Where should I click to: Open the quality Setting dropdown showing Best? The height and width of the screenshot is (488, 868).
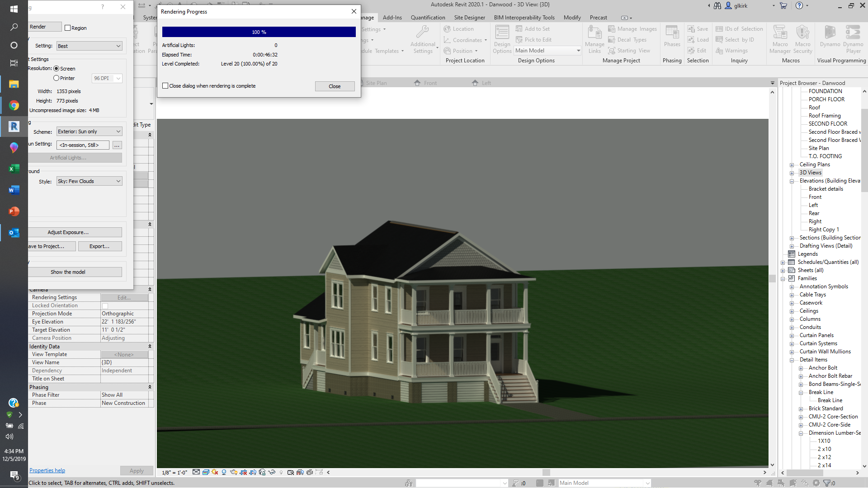click(89, 46)
